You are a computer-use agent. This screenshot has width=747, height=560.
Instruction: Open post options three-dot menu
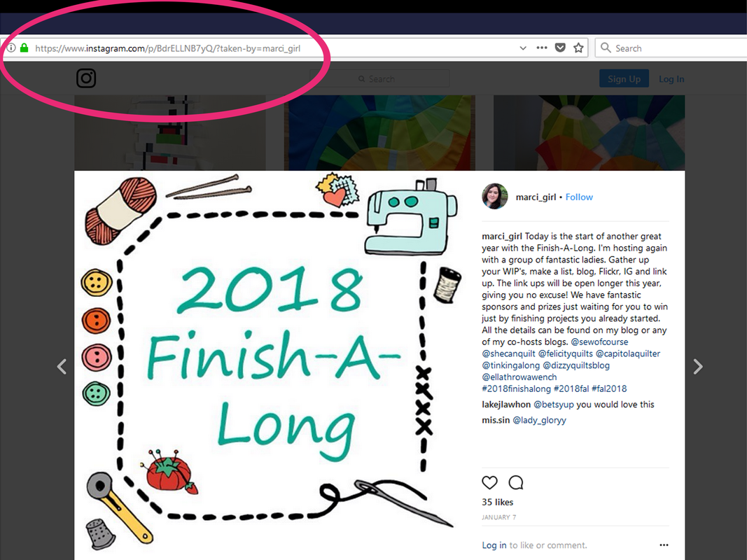point(664,545)
